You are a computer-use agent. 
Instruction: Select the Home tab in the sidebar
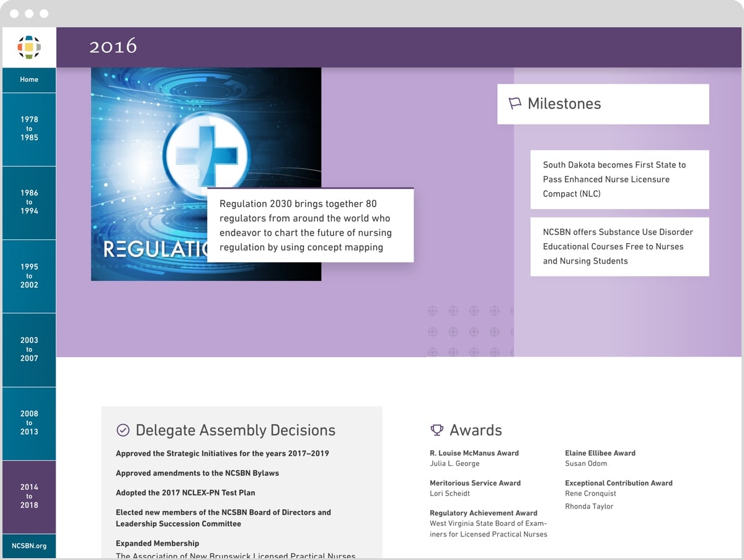[29, 79]
